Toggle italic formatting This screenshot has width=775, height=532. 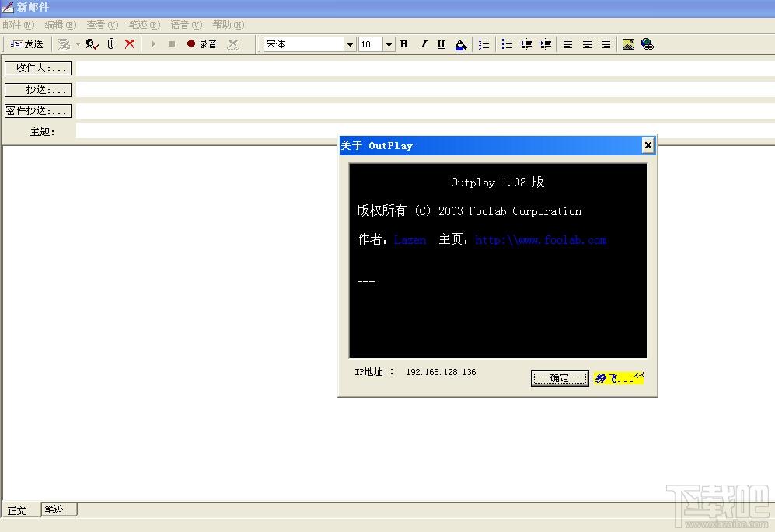(x=423, y=44)
